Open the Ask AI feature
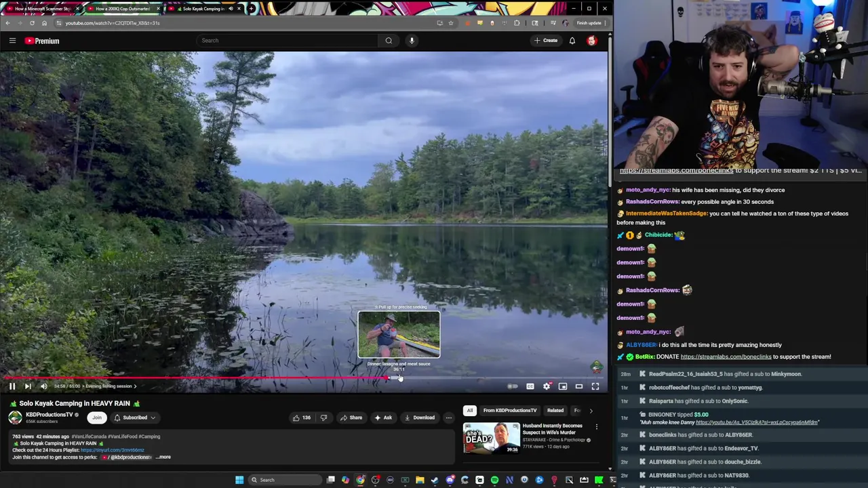868x488 pixels. point(383,418)
